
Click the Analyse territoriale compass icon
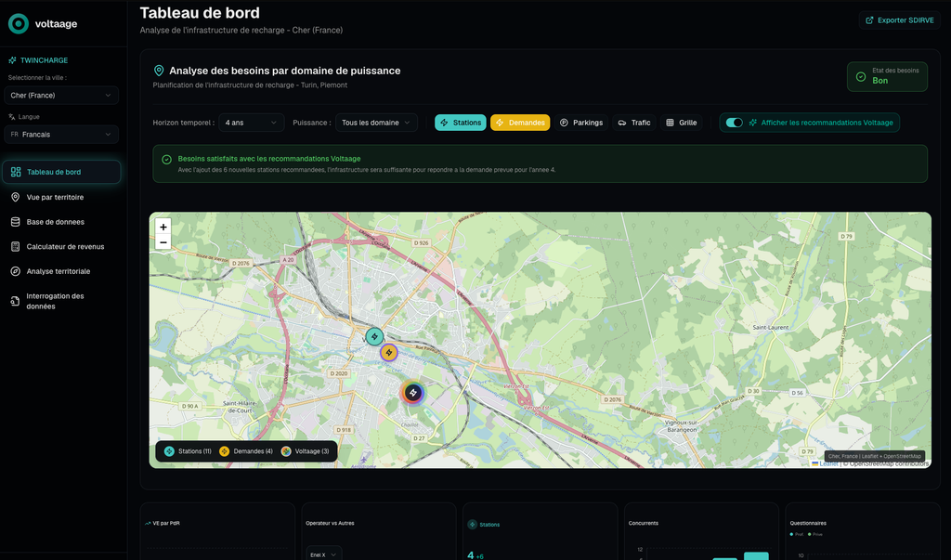click(x=15, y=271)
